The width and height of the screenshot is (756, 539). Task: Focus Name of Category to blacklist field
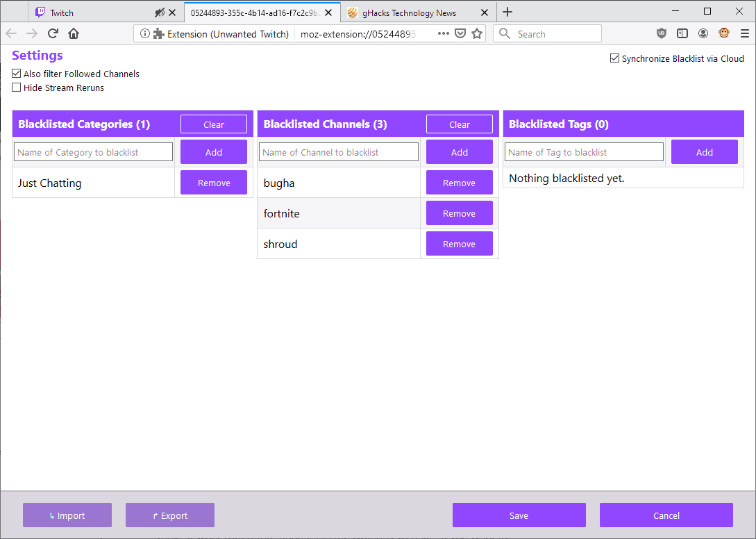[94, 152]
